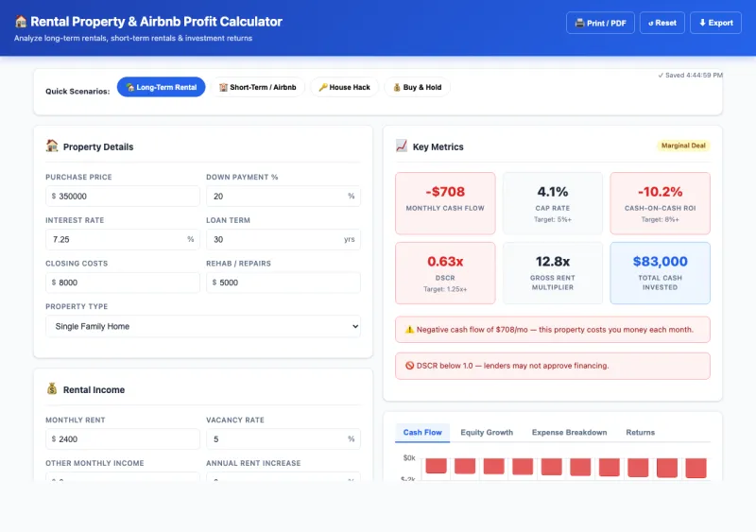
Task: Click the DSCR below 1.0 warning message
Action: pyautogui.click(x=553, y=366)
